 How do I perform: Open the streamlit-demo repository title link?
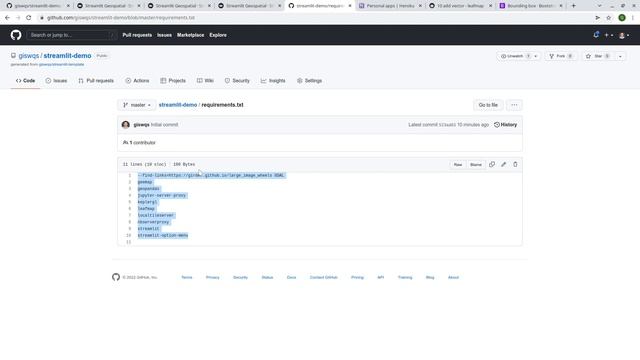(x=67, y=56)
